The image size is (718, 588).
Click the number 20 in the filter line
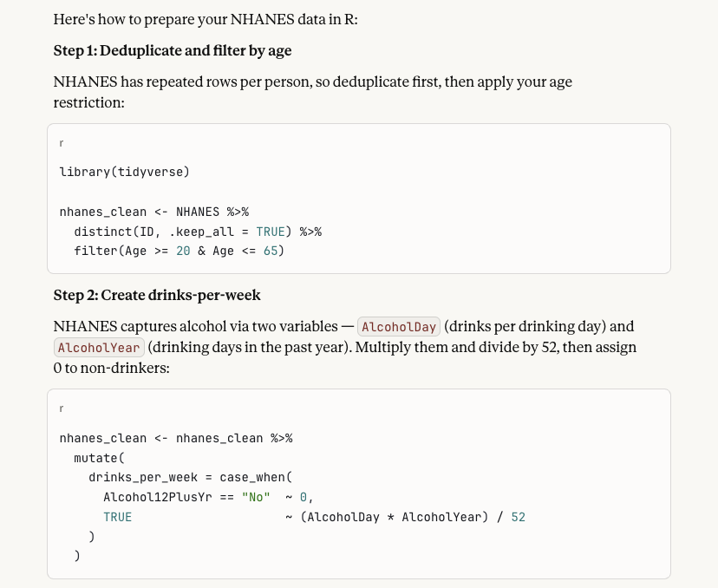coord(183,251)
